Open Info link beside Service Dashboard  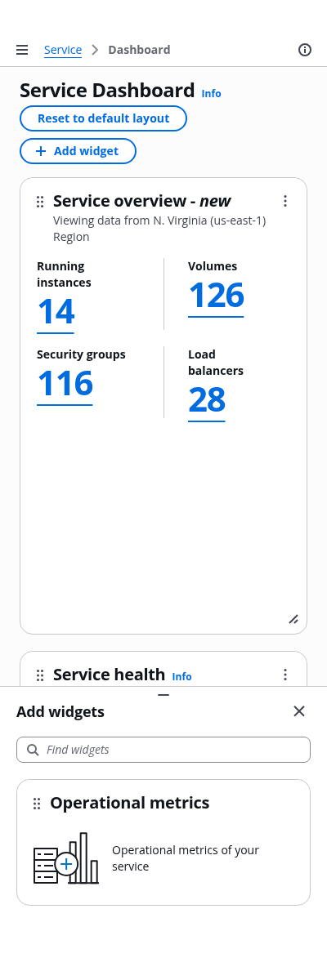pyautogui.click(x=211, y=93)
